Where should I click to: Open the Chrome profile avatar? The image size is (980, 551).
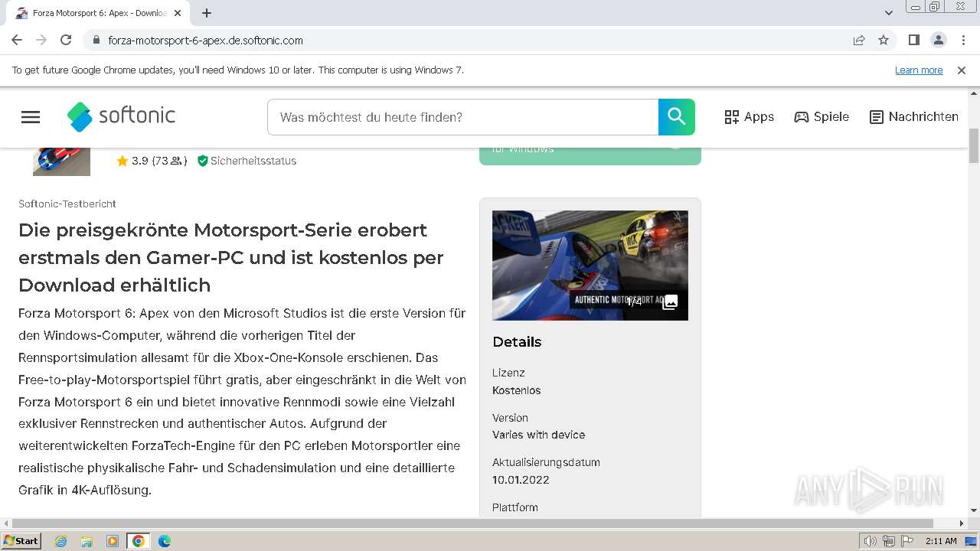pos(938,40)
